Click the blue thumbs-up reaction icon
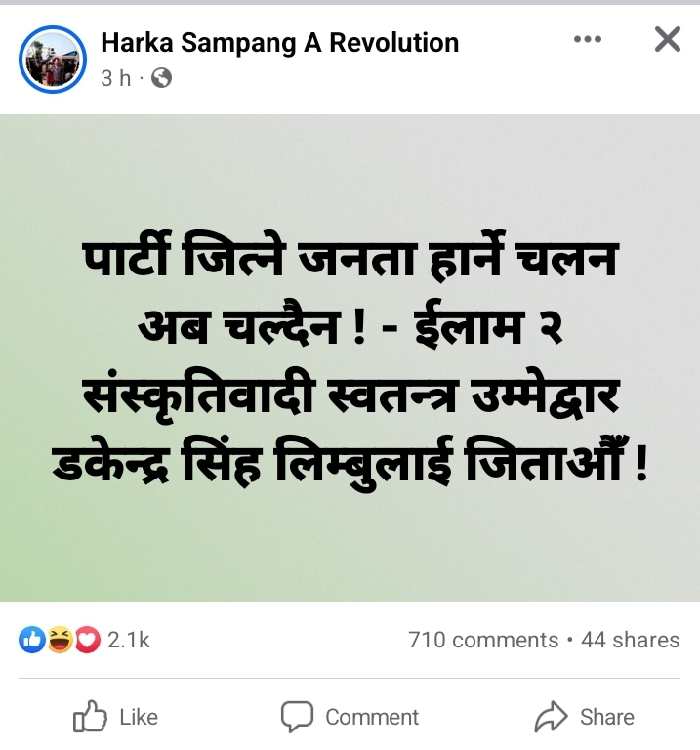 click(32, 640)
